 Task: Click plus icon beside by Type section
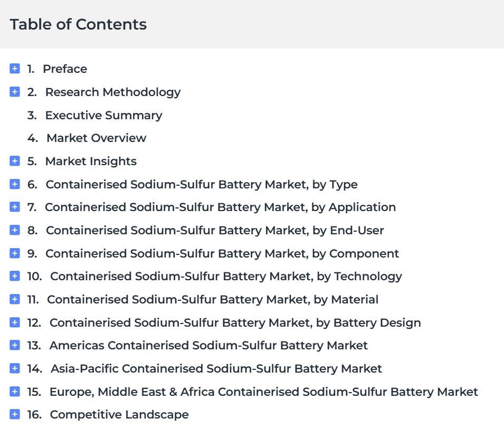pos(15,184)
